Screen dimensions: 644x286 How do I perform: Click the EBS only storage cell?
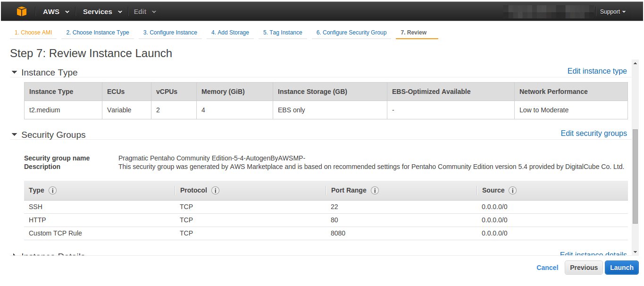(x=329, y=110)
